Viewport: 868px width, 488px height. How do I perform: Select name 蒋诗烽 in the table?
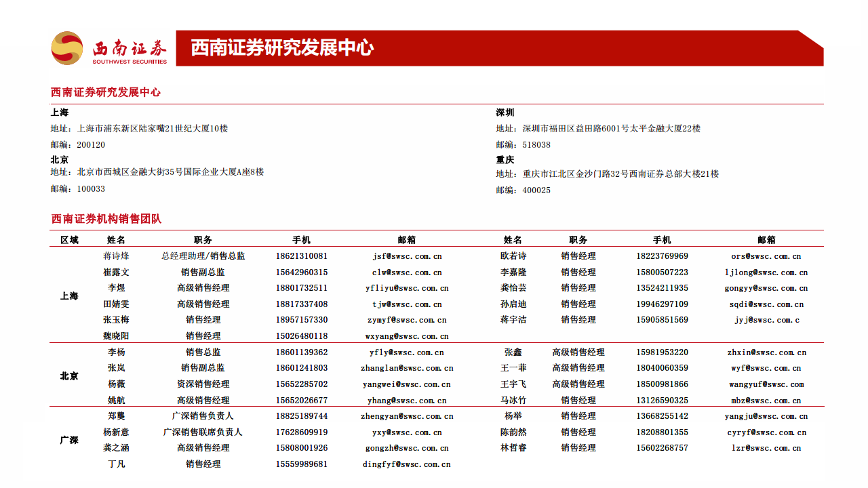pos(116,256)
